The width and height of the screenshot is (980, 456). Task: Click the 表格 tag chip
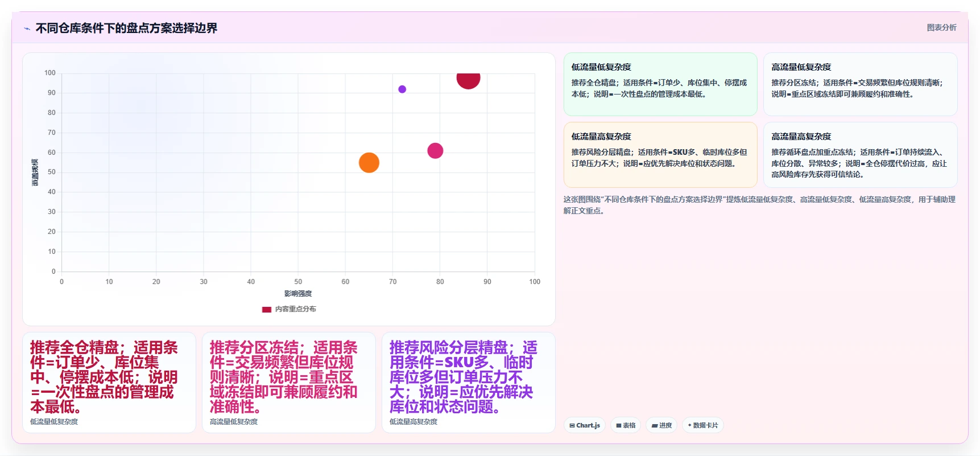[x=626, y=425]
